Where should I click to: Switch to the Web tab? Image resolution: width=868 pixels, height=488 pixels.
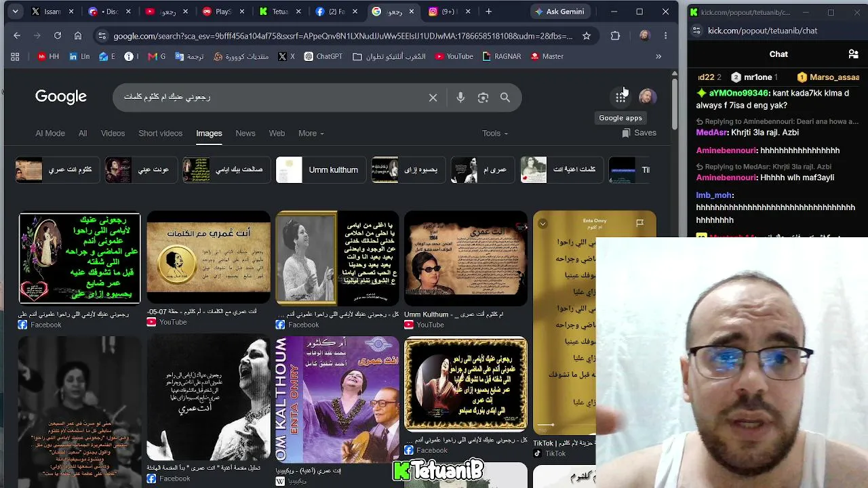click(x=277, y=134)
